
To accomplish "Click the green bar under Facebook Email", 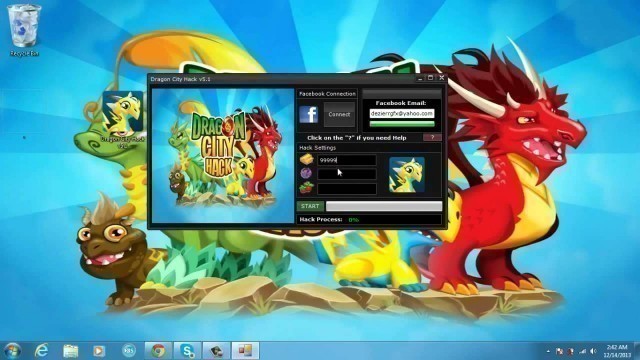I will coord(402,123).
